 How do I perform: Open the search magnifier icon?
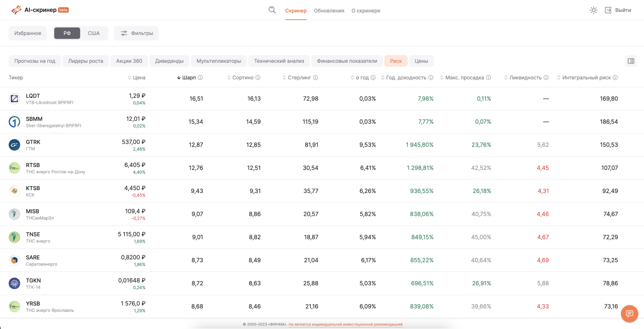pos(272,10)
